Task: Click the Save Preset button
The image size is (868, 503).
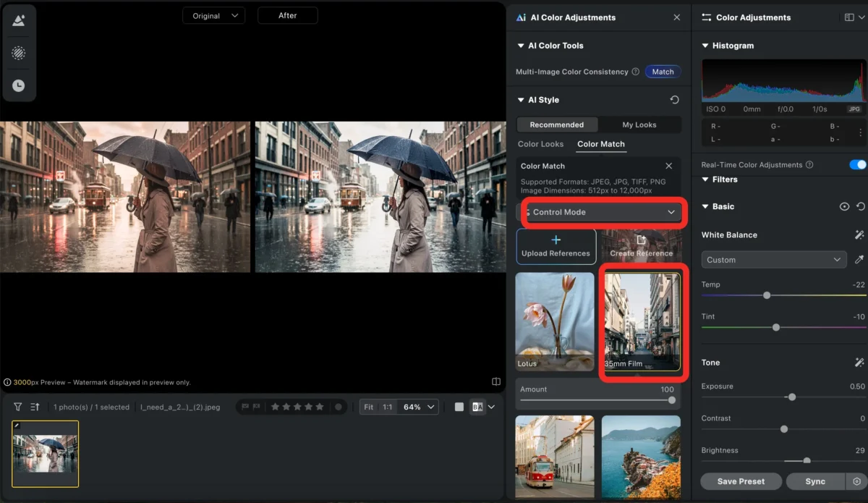Action: (x=741, y=481)
